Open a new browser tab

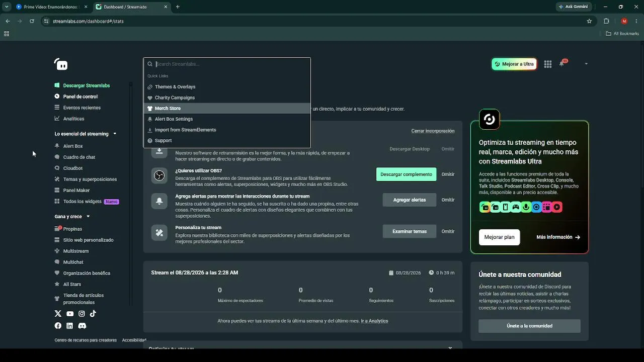tap(178, 7)
